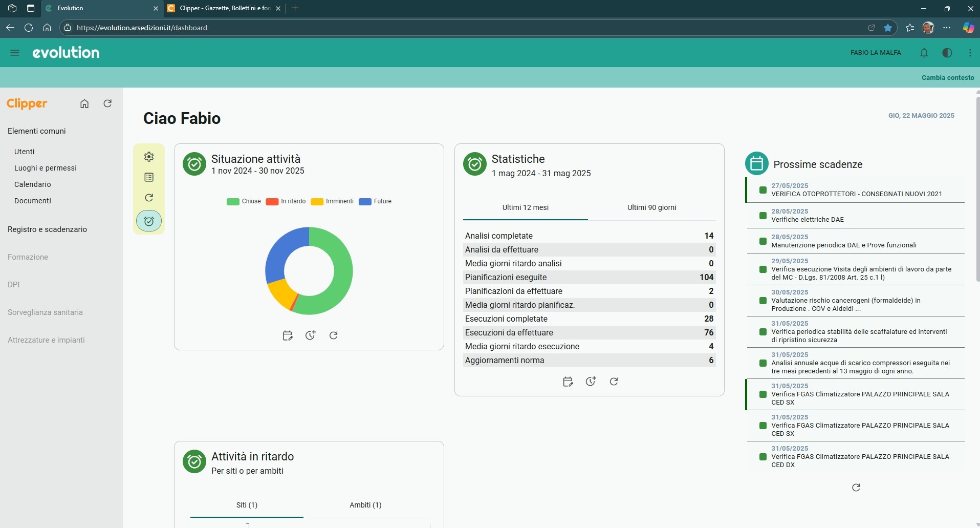Screen dimensions: 980x528
Task: Edit date range in Situazione attività card
Action: click(x=288, y=335)
